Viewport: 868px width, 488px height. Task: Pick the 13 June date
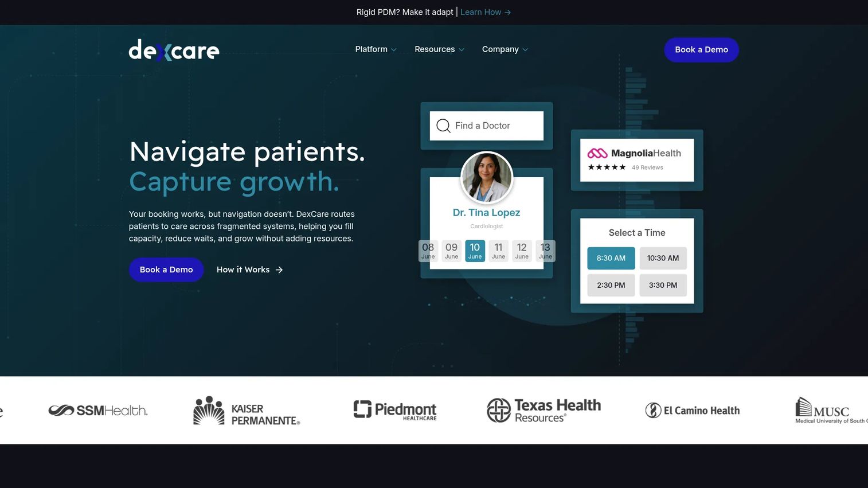(x=545, y=251)
